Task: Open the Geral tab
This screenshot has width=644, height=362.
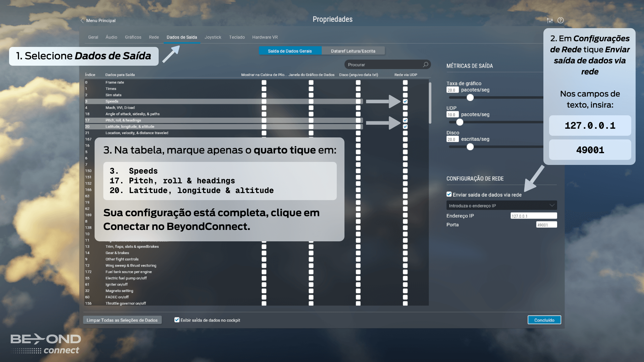Action: pos(93,37)
